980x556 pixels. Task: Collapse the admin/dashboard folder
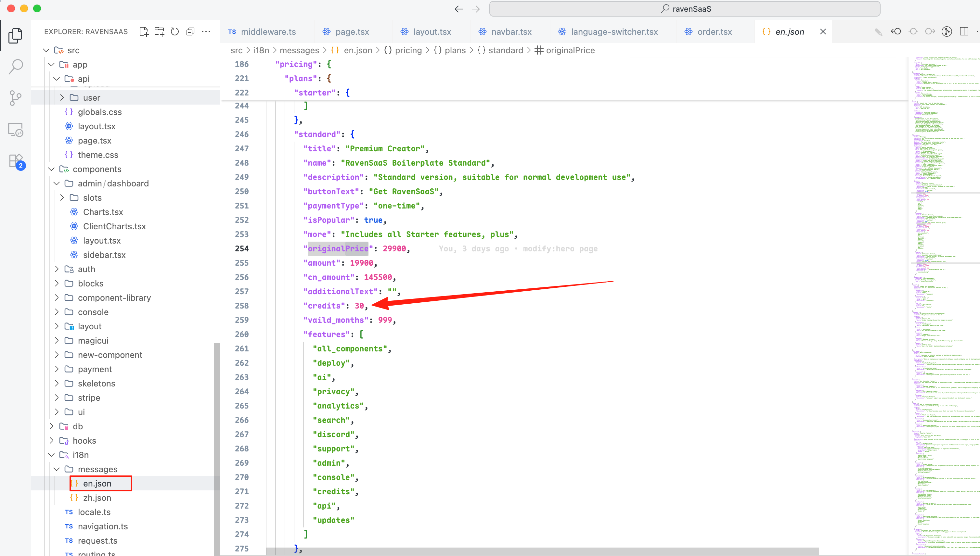click(x=57, y=183)
